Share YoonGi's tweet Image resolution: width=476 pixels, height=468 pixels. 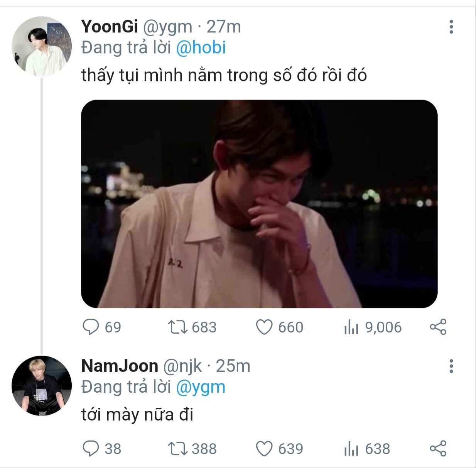coord(438,327)
